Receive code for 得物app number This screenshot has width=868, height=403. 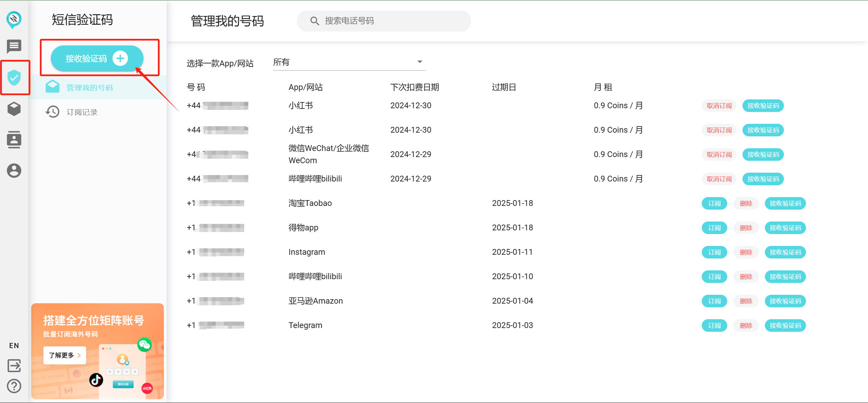(x=785, y=228)
